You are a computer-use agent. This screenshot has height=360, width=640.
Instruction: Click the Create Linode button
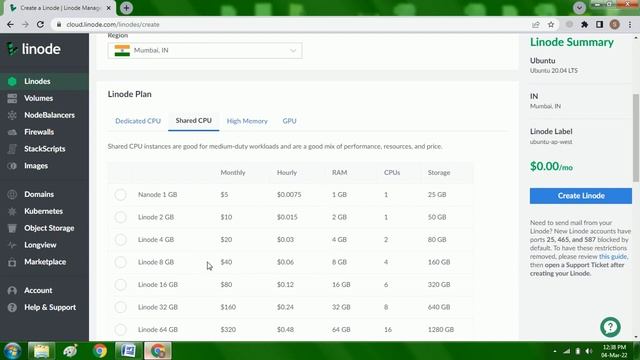(x=581, y=196)
